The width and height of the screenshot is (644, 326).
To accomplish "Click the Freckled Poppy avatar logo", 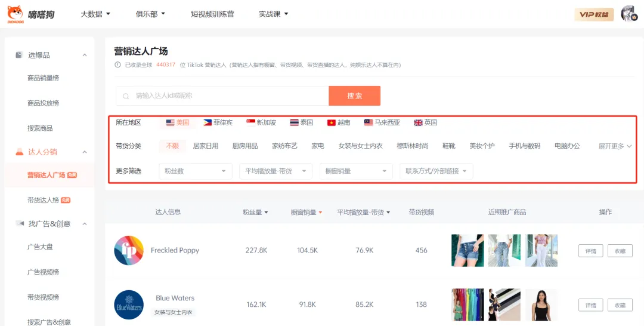I will tap(129, 250).
